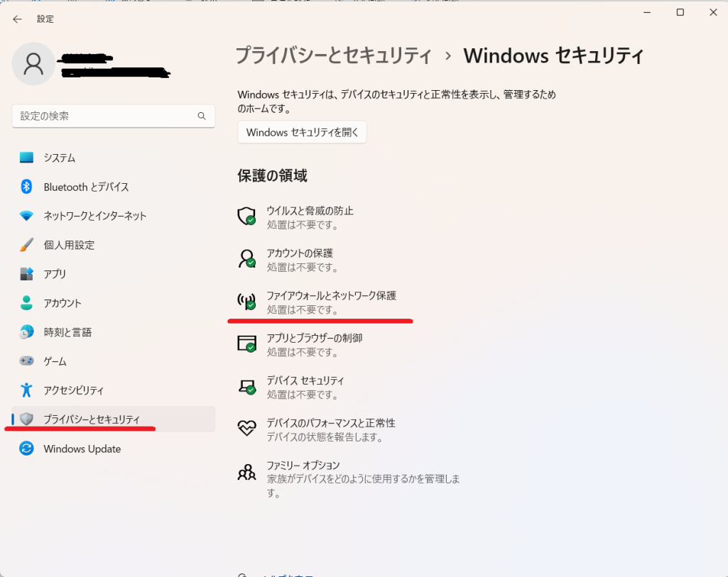Maximize the 設定 window

pos(680,13)
